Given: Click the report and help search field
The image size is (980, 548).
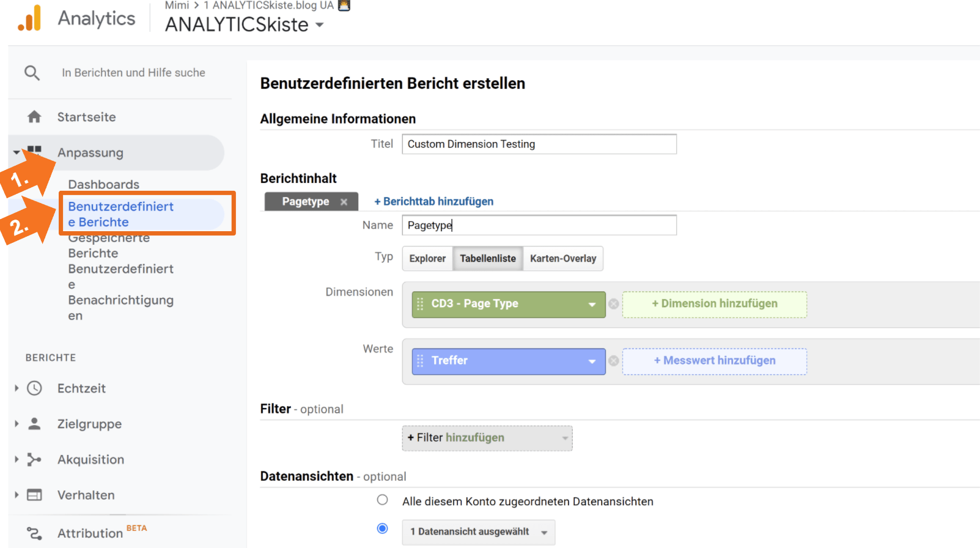Looking at the screenshot, I should click(x=133, y=73).
